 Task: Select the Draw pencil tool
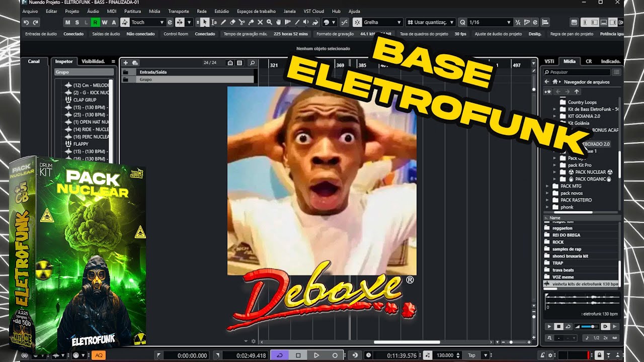[223, 22]
